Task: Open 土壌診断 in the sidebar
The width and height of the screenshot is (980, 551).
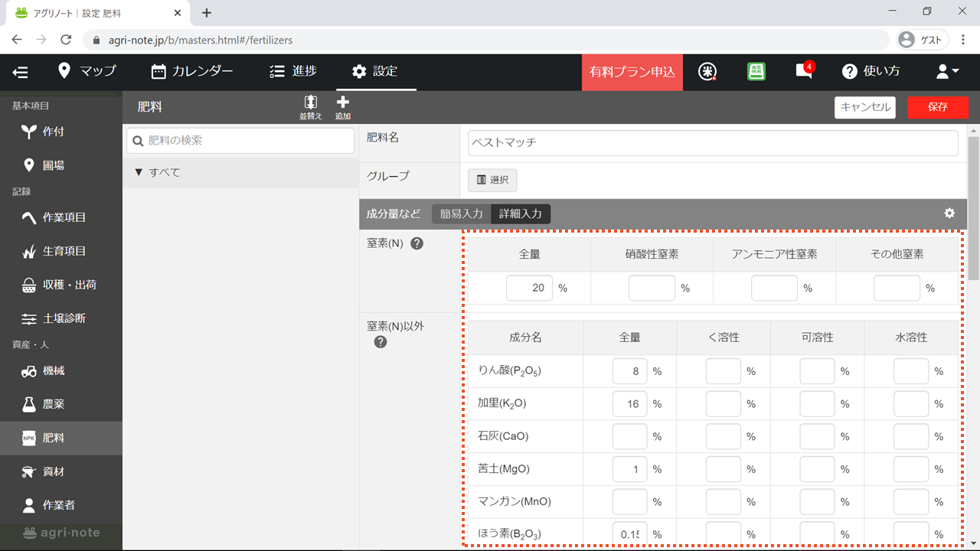Action: point(61,318)
